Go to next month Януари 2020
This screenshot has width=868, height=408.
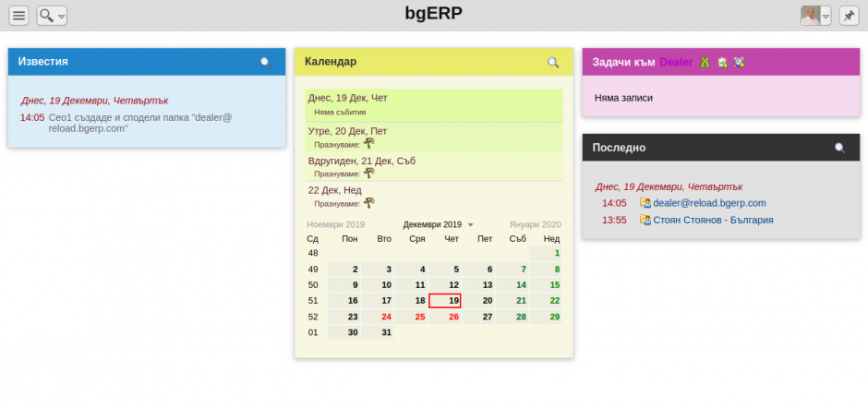click(536, 224)
